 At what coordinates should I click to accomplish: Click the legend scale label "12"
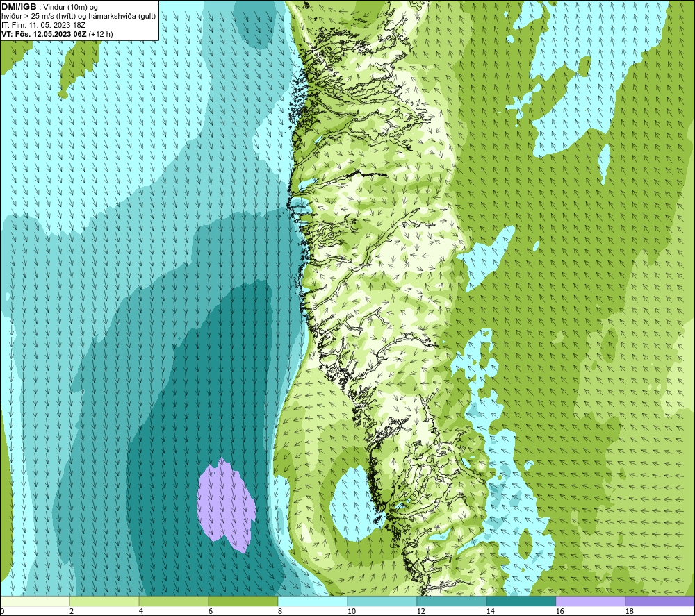[x=420, y=611]
